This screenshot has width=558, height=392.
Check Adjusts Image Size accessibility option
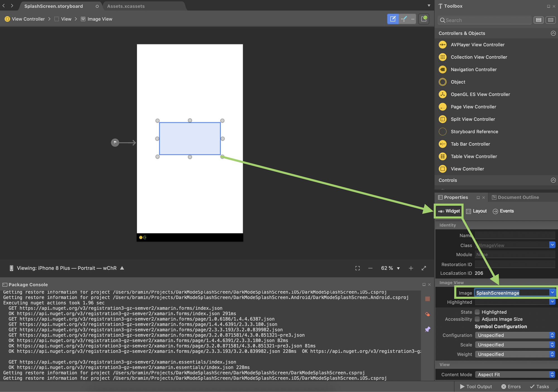click(477, 319)
